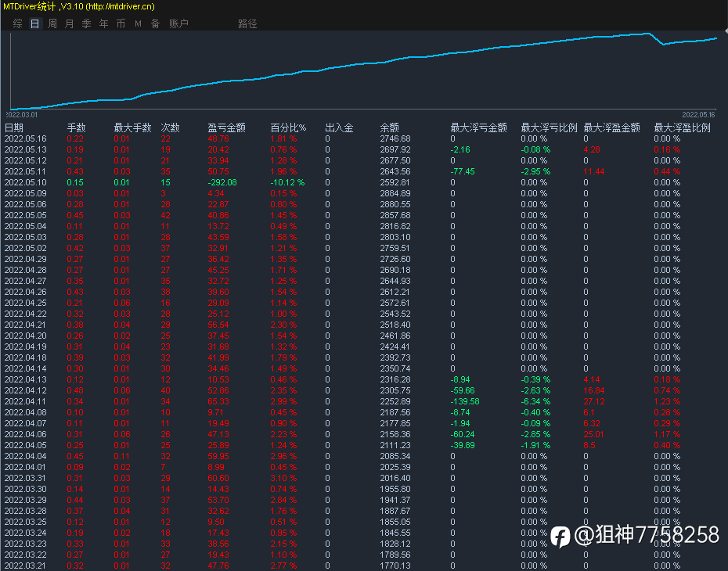Image resolution: width=728 pixels, height=571 pixels.
Task: Select the 2022.04.29 date cell
Action: pos(26,259)
